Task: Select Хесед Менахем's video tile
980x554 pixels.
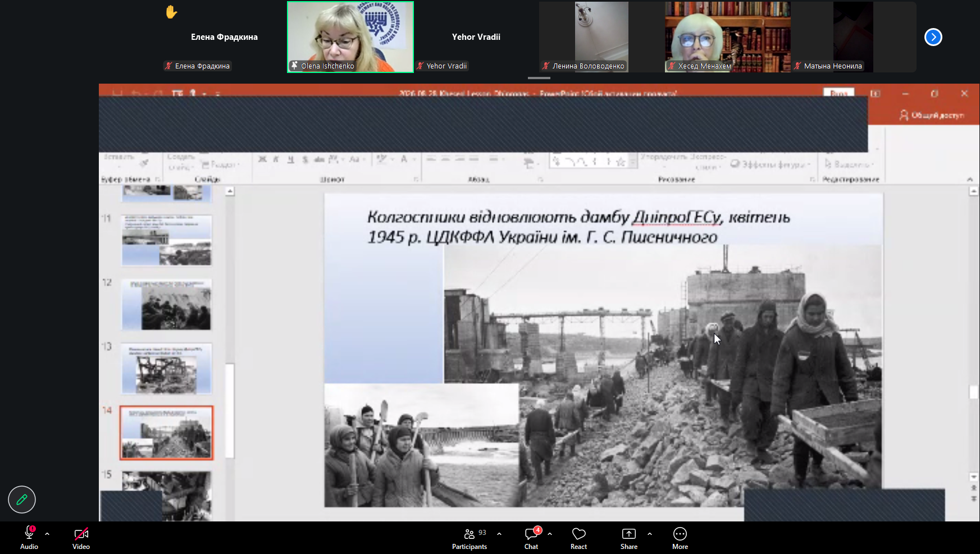Action: pyautogui.click(x=728, y=37)
